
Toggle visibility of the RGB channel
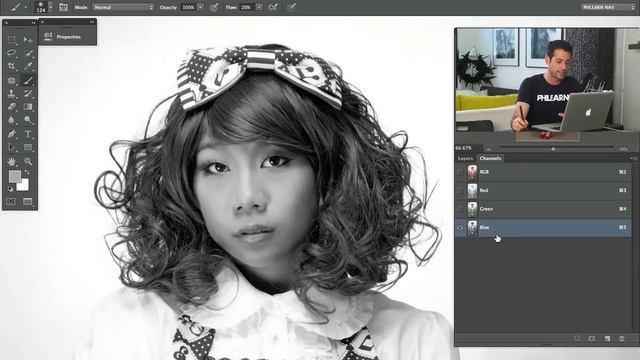[460, 172]
